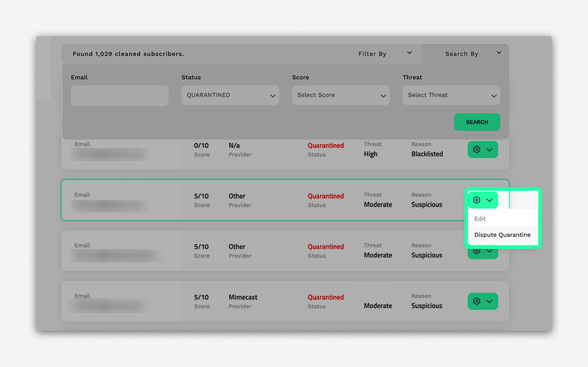Choose Edit from the open action menu

(480, 219)
